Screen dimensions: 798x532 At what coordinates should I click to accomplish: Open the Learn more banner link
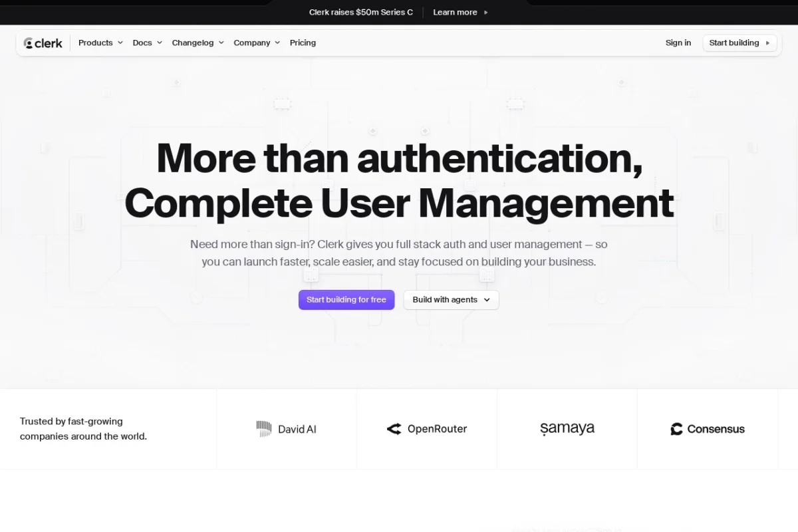click(x=460, y=12)
